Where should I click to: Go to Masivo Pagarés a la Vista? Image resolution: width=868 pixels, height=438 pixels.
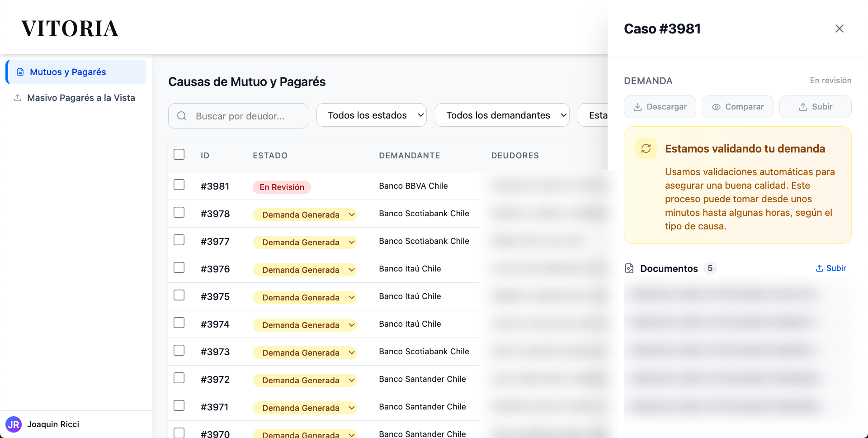[x=81, y=98]
